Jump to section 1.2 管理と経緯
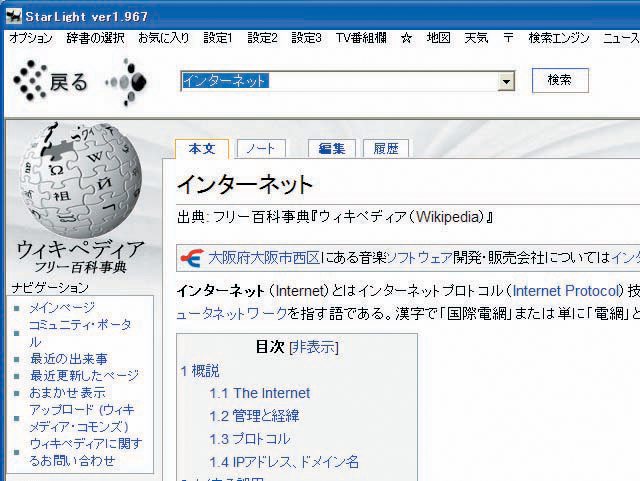 click(254, 416)
